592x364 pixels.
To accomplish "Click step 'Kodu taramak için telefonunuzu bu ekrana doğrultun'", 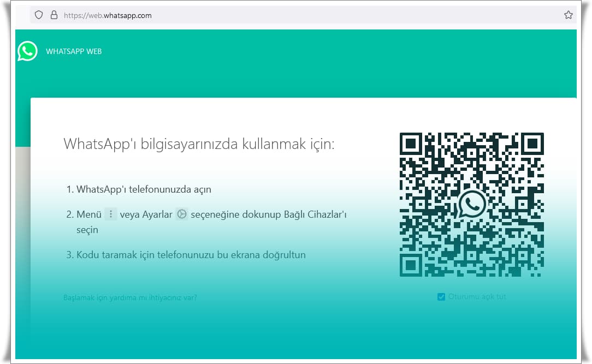I will 191,255.
